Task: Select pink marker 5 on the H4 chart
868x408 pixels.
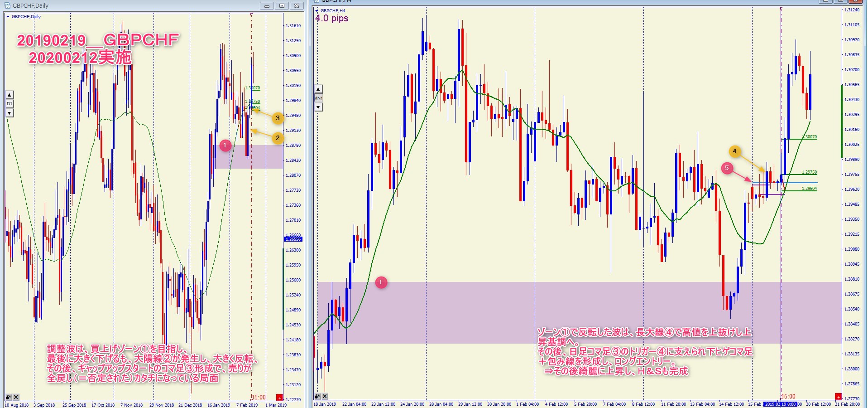Action: (727, 168)
